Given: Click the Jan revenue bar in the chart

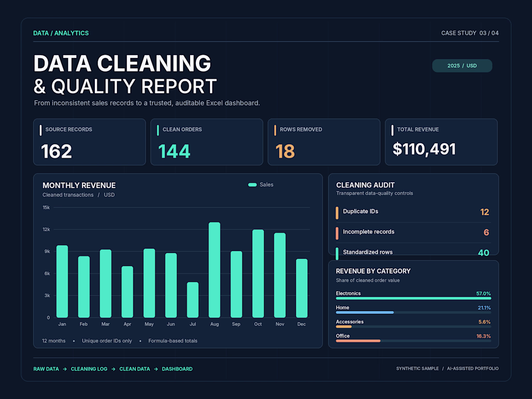Looking at the screenshot, I should point(62,281).
